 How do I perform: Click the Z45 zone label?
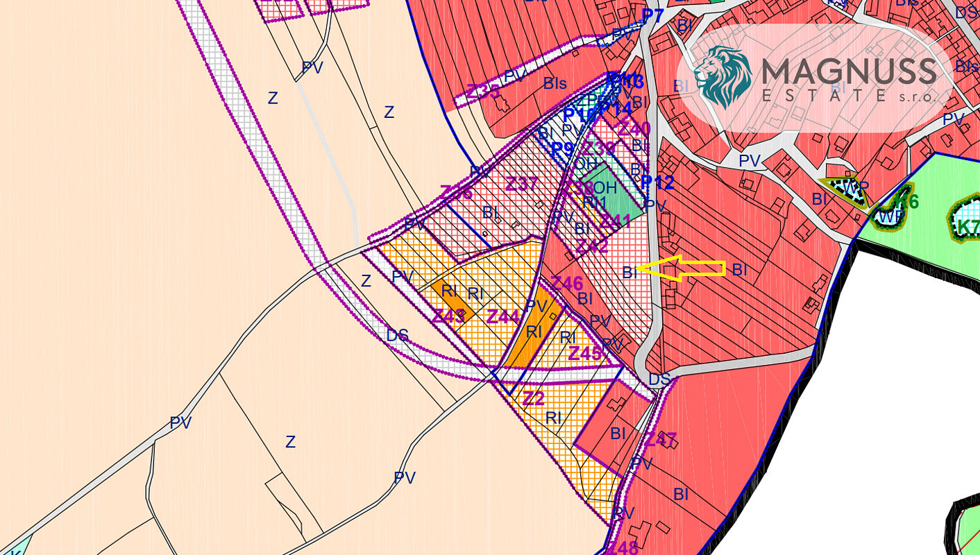pos(585,353)
